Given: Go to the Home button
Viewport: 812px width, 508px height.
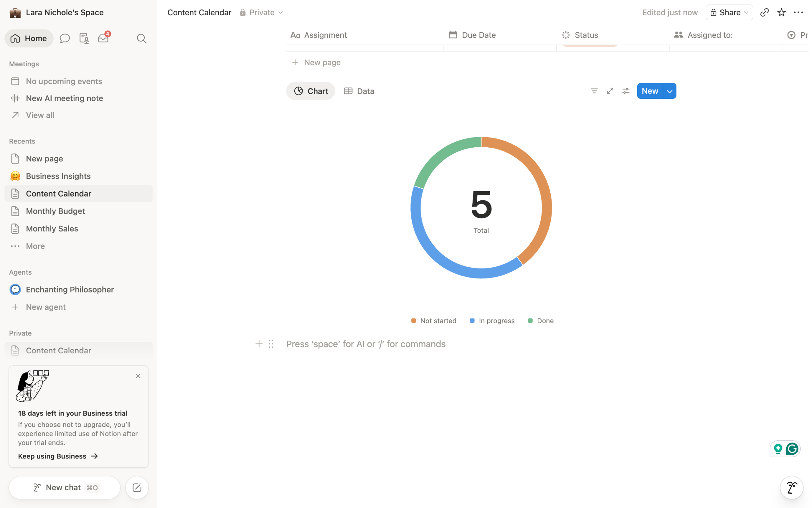Looking at the screenshot, I should pyautogui.click(x=29, y=38).
